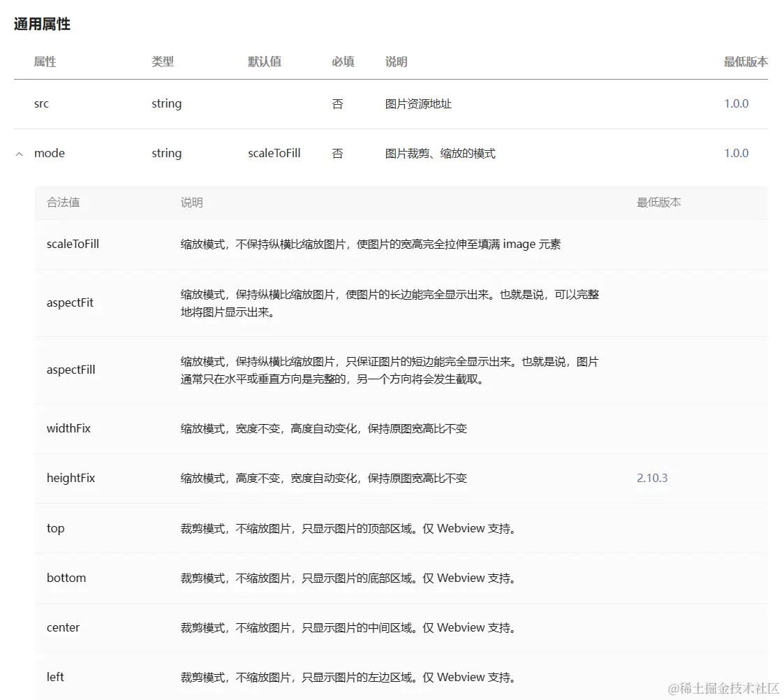Click the 'aspectFit' legal value

[70, 302]
